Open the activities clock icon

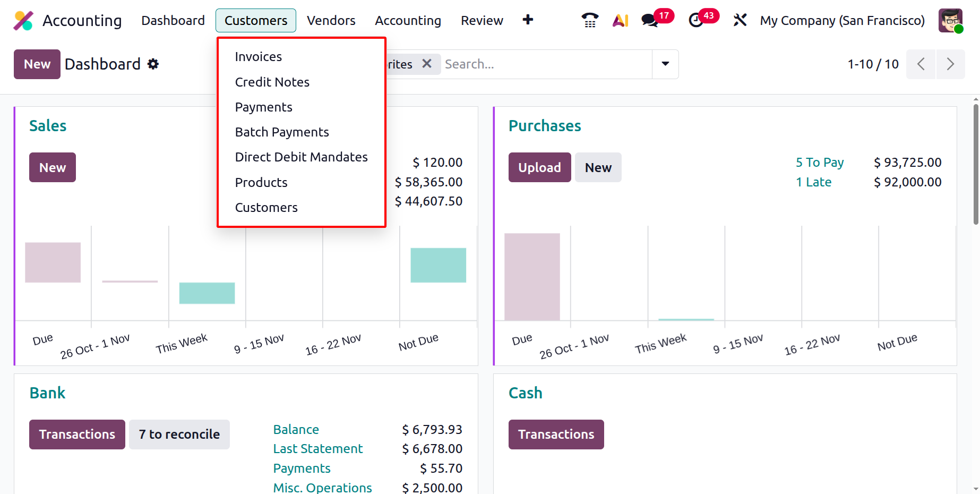pos(695,21)
